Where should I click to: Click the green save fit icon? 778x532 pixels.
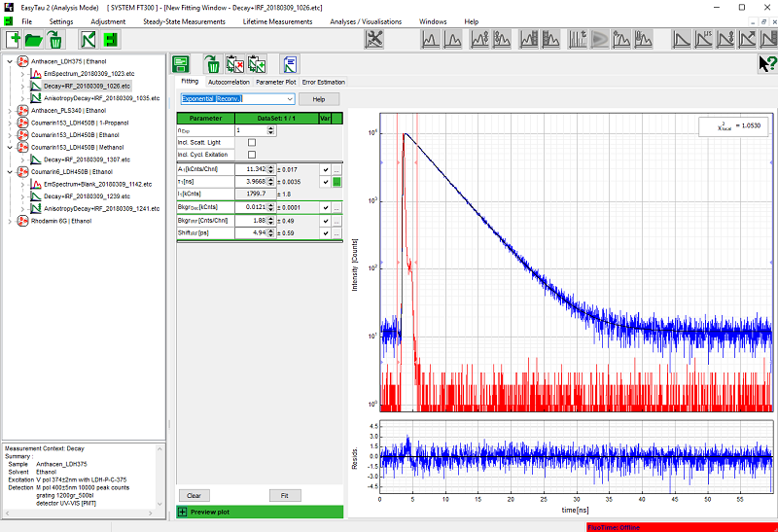pos(182,65)
